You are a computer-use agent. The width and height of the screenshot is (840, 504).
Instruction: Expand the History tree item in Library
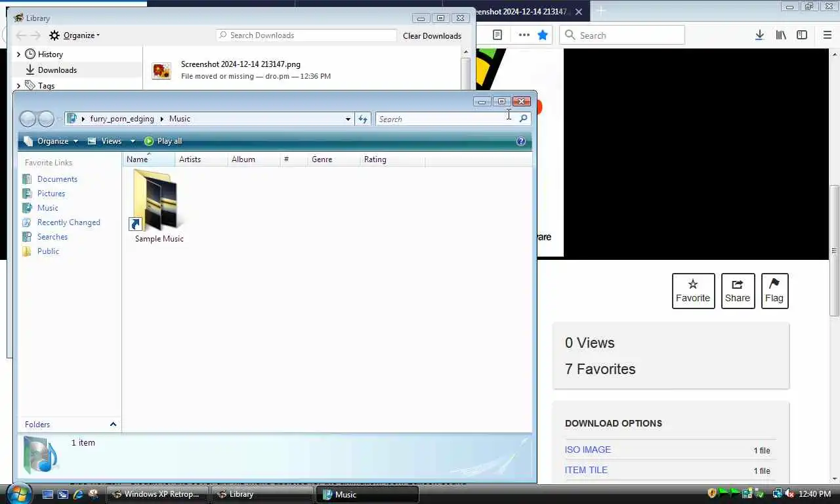[x=18, y=54]
